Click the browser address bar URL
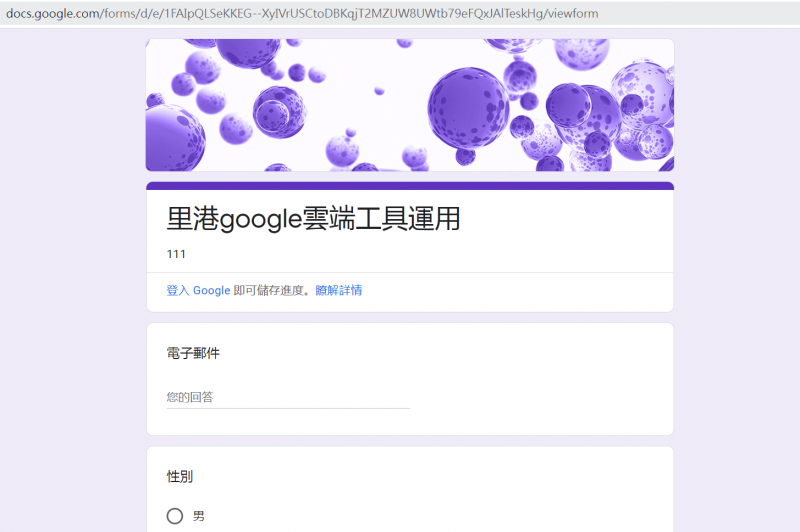The height and width of the screenshot is (532, 800). (x=302, y=13)
